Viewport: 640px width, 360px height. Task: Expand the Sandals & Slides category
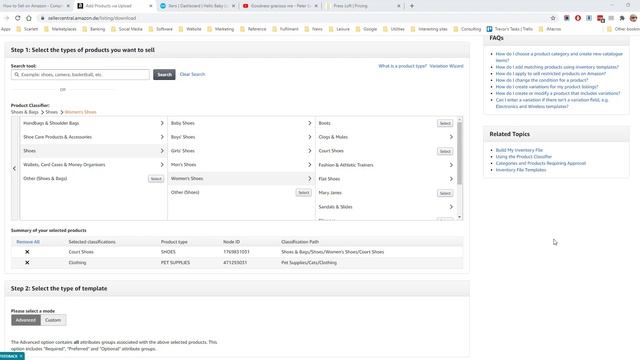point(386,207)
